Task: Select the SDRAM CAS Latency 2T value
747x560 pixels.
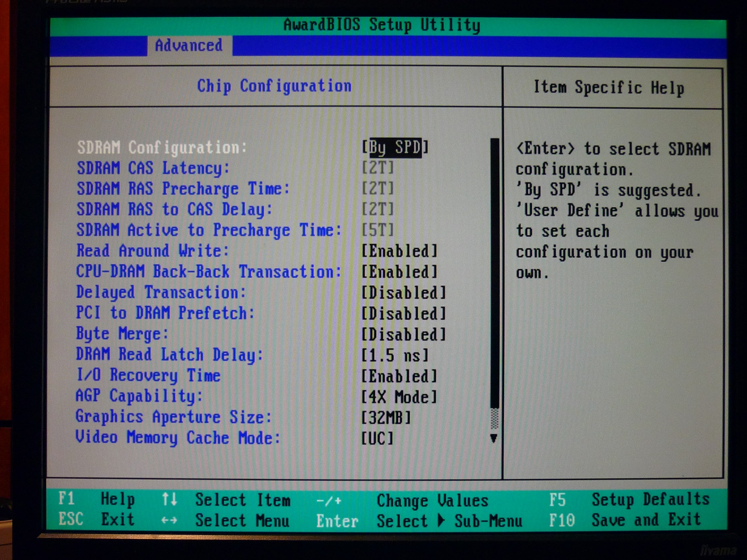Action: coord(378,168)
